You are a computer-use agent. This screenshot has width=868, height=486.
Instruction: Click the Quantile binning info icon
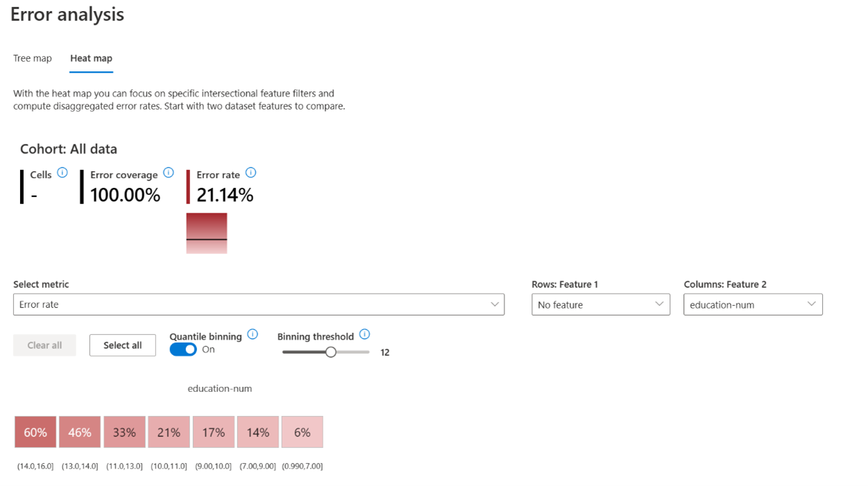click(253, 333)
